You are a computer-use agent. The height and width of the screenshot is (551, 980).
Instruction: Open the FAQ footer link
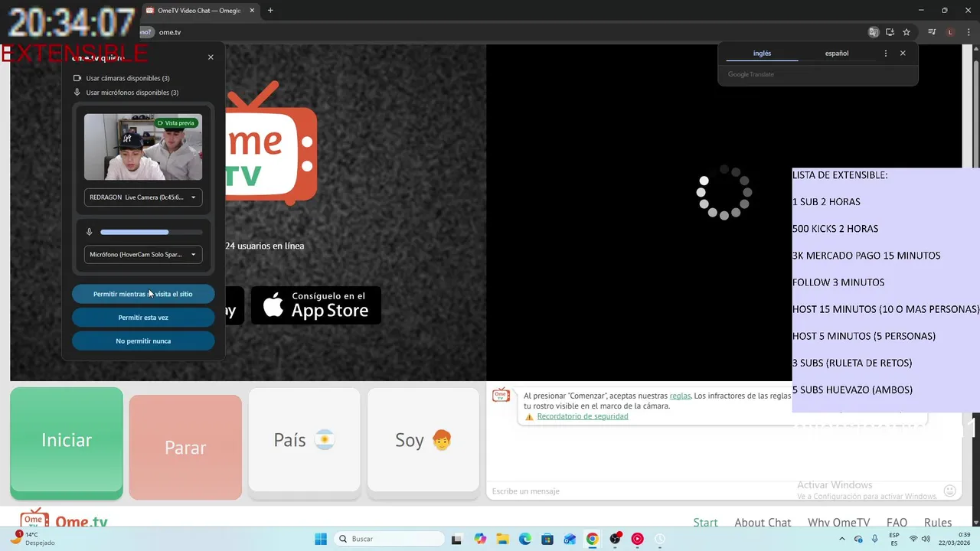(x=897, y=523)
